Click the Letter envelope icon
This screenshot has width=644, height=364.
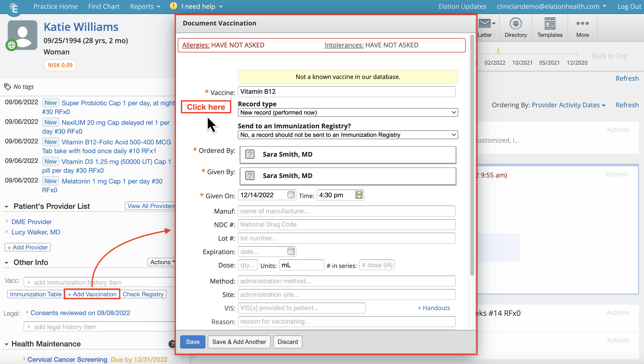(x=485, y=24)
